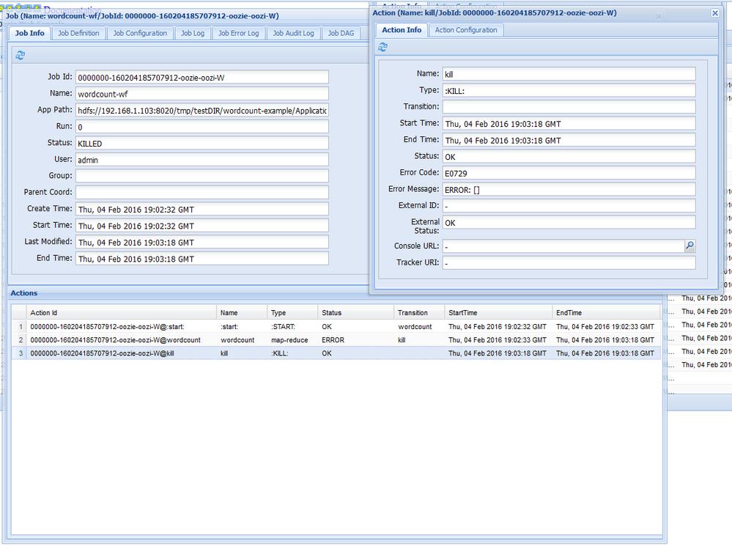The width and height of the screenshot is (732, 560).
Task: Click the Console URL field
Action: tap(563, 246)
